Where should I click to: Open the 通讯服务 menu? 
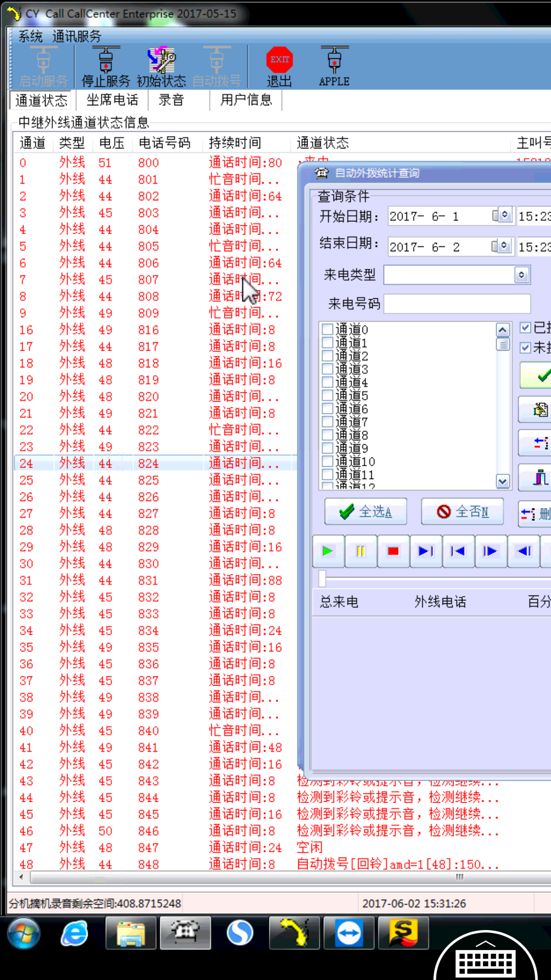77,36
